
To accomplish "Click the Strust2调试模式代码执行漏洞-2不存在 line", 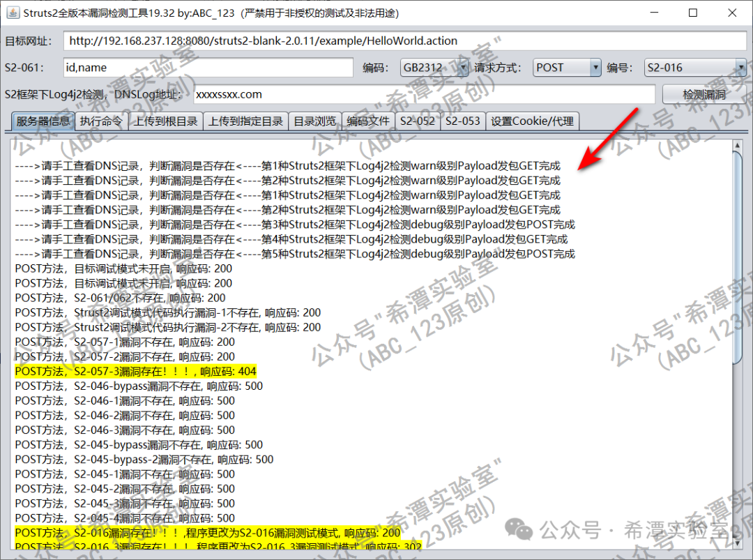I will tap(167, 328).
